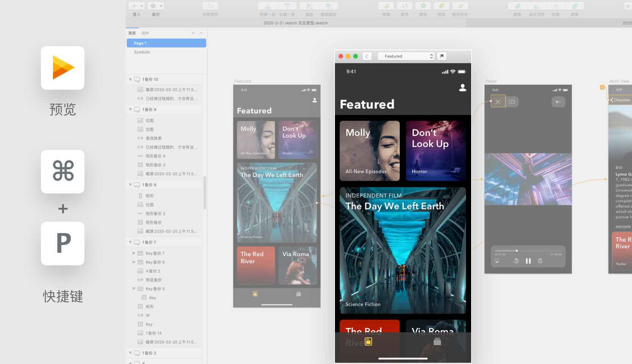Click the Via Roma card on Featured artboard
The width and height of the screenshot is (632, 364).
pos(298,265)
